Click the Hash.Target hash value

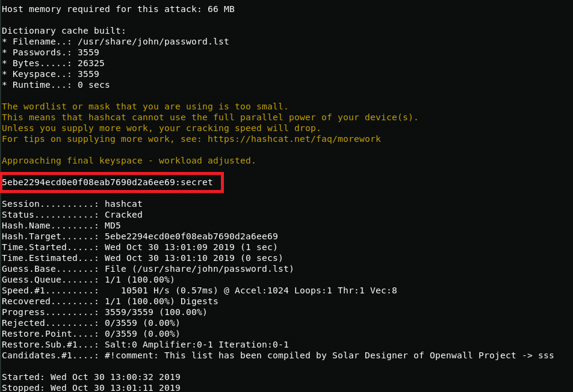pyautogui.click(x=191, y=236)
